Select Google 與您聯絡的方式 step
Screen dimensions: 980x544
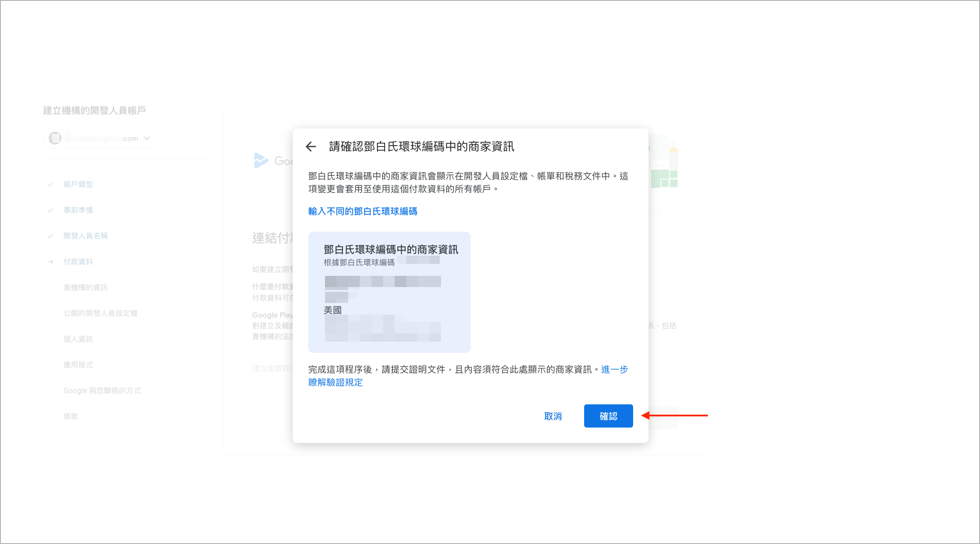[102, 391]
